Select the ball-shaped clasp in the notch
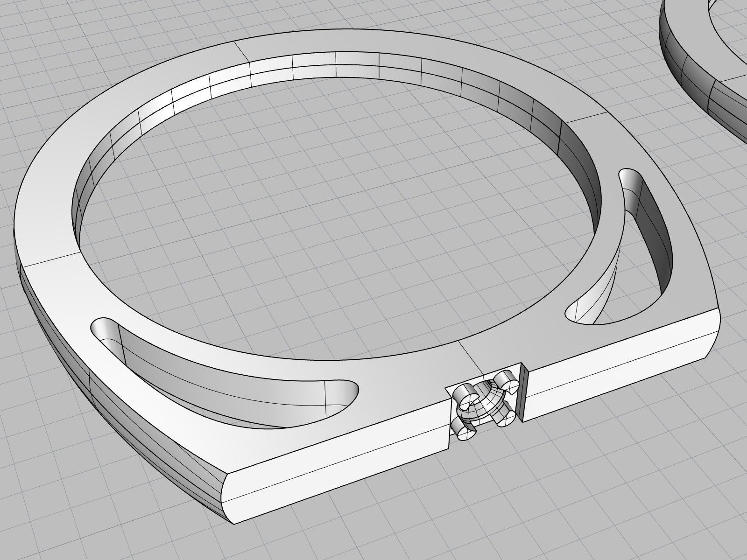 tap(485, 404)
